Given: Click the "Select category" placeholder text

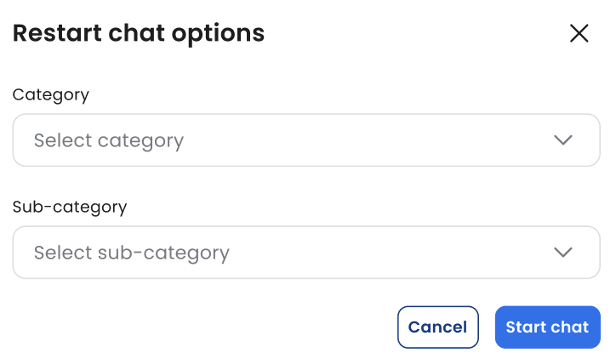Looking at the screenshot, I should pyautogui.click(x=109, y=140).
